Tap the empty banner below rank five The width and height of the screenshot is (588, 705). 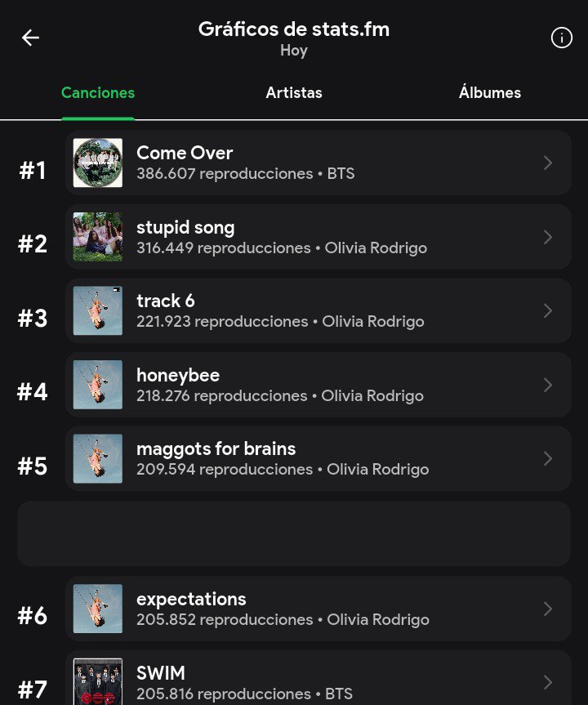[x=294, y=533]
